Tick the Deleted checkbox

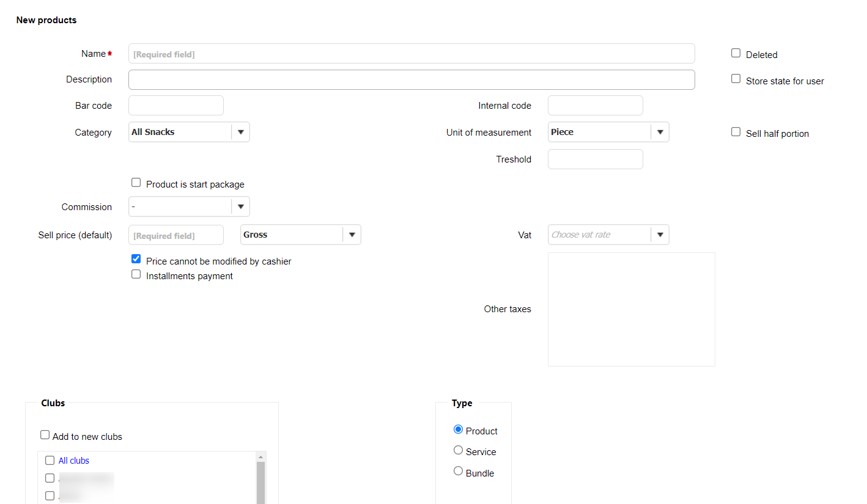736,53
